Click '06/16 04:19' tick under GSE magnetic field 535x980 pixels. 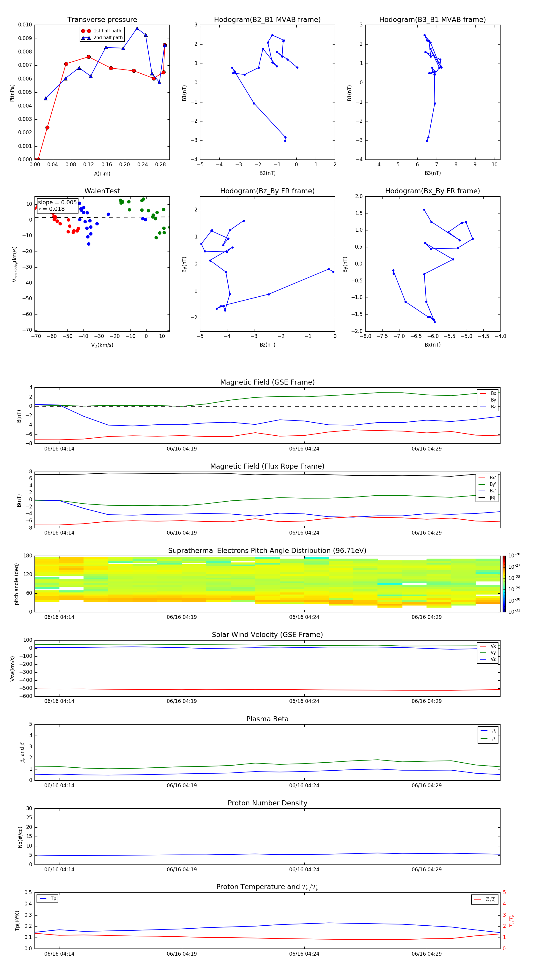pyautogui.click(x=182, y=449)
